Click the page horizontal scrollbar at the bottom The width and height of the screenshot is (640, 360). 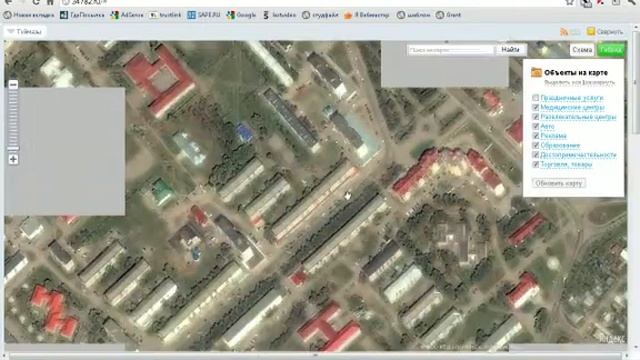[x=316, y=356]
